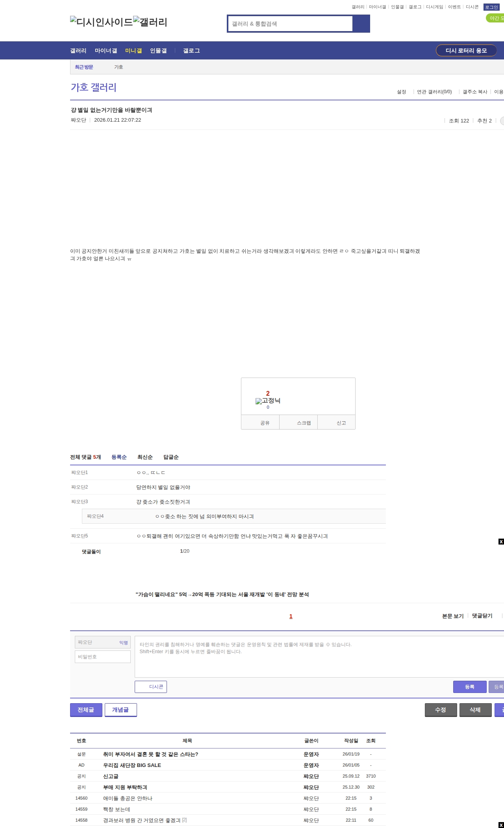Click the blue search button beside the search box
The width and height of the screenshot is (504, 828).
pos(361,24)
